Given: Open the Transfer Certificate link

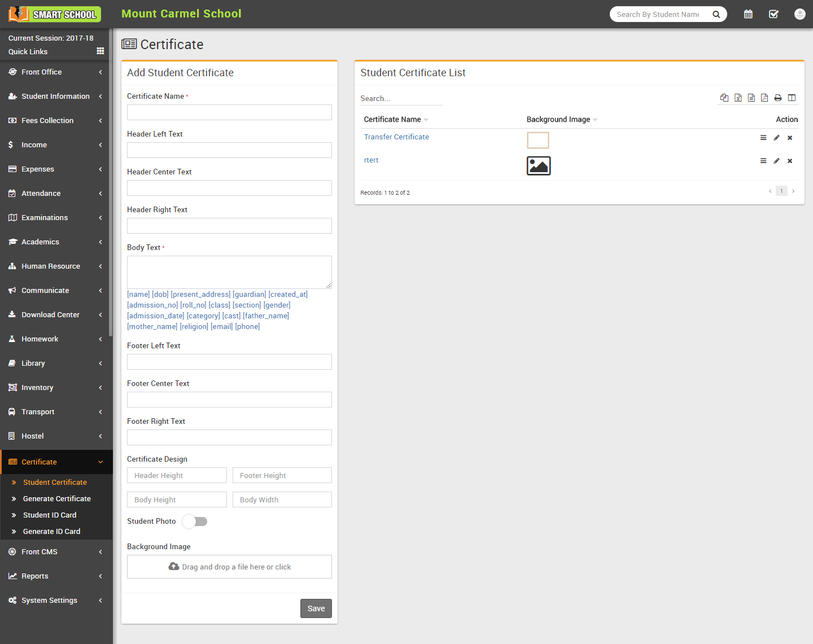Looking at the screenshot, I should coord(396,137).
